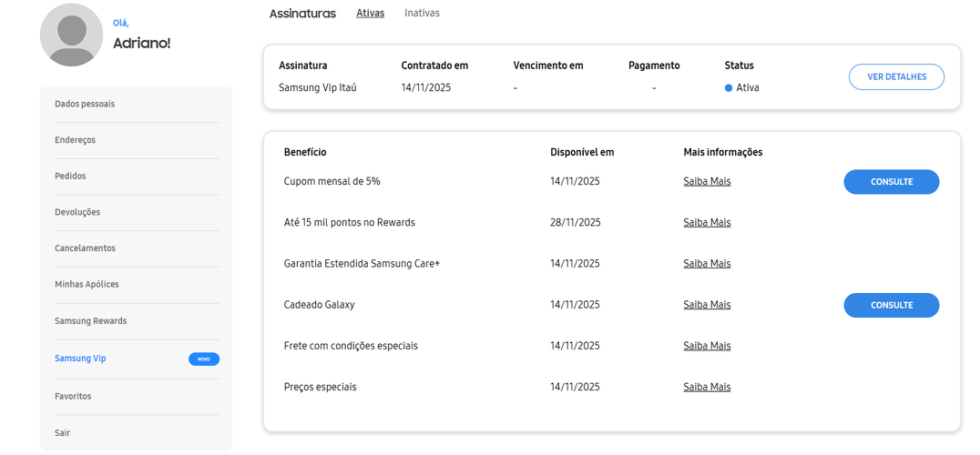
Task: Click CONSULTE for Cadeado Galaxy
Action: [892, 305]
